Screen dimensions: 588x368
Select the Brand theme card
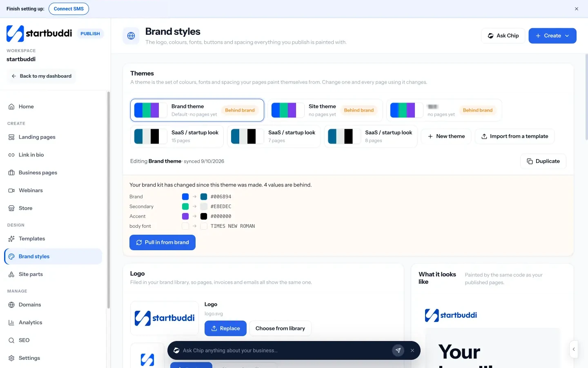point(197,110)
